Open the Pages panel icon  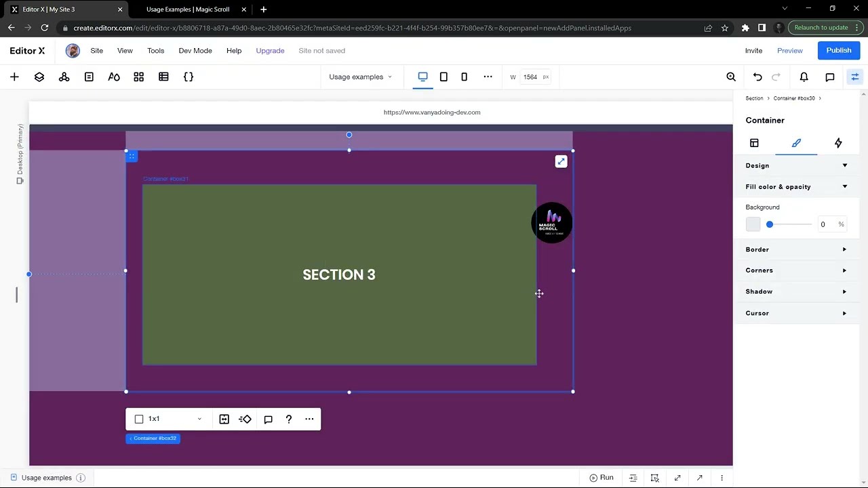(89, 77)
